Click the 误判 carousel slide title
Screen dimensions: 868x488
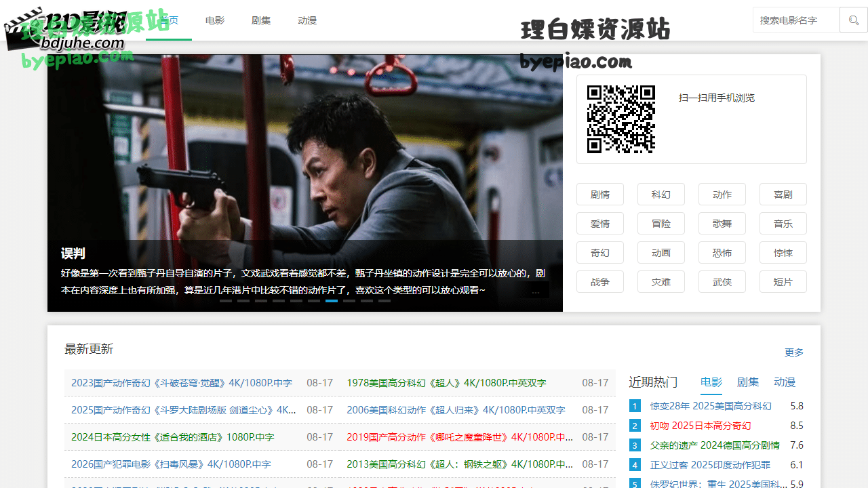73,253
